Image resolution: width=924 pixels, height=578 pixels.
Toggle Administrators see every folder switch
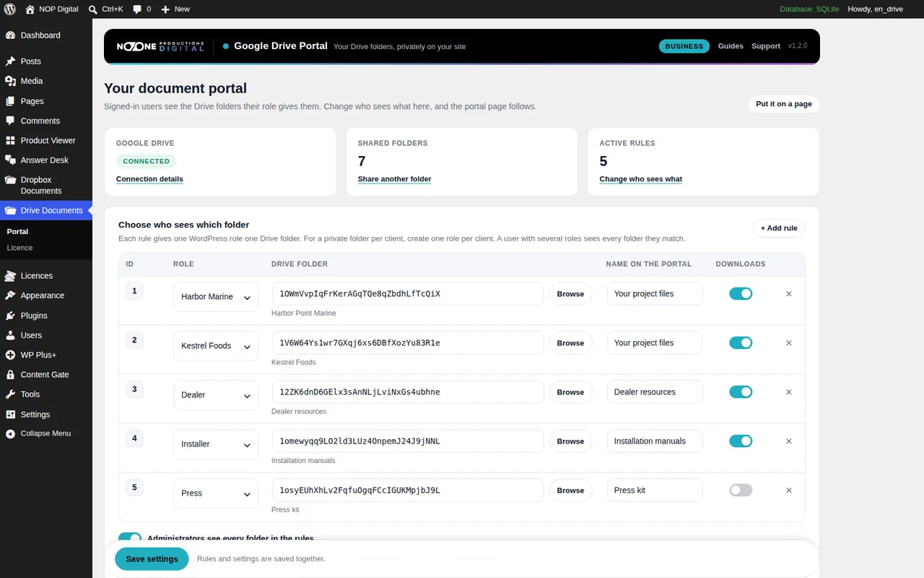point(130,538)
